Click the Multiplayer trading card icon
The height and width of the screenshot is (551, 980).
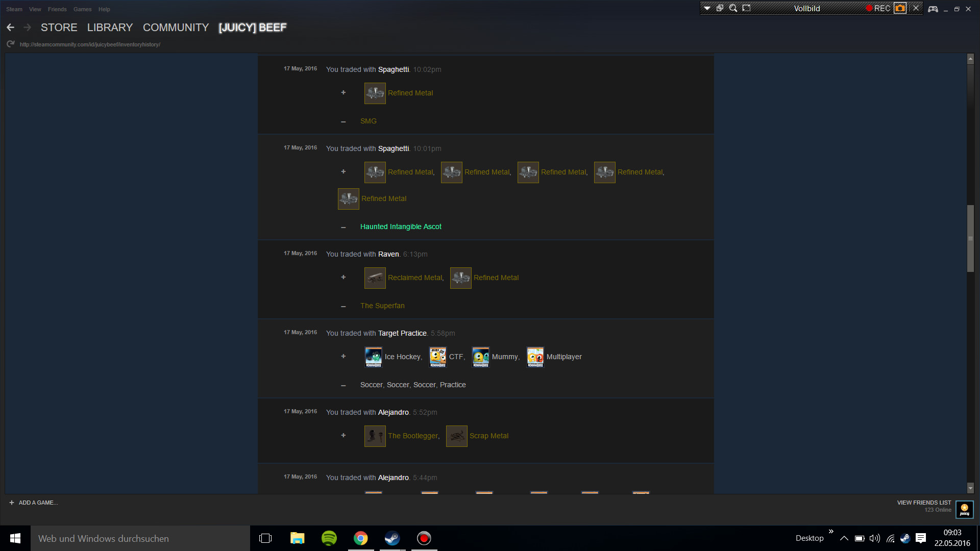(x=535, y=357)
